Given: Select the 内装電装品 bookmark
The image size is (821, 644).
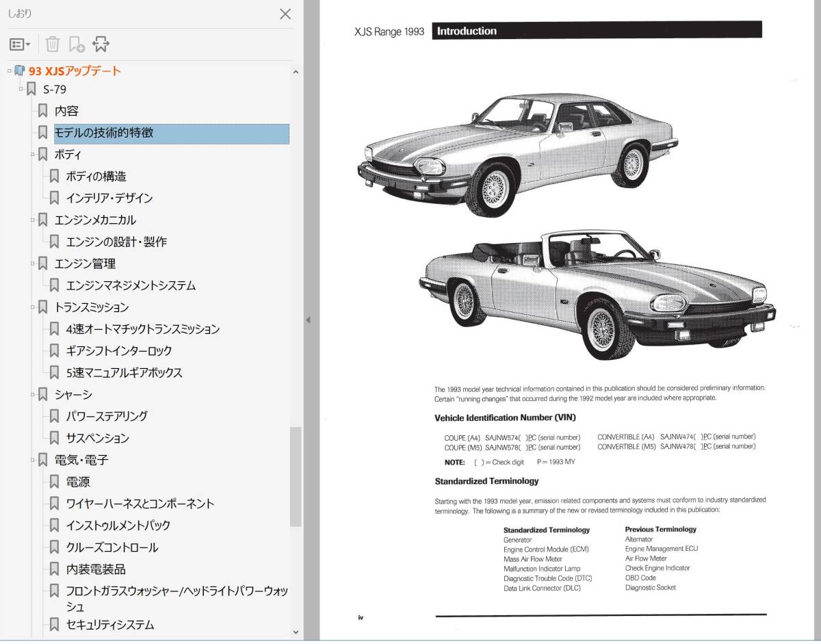Looking at the screenshot, I should click(x=96, y=569).
